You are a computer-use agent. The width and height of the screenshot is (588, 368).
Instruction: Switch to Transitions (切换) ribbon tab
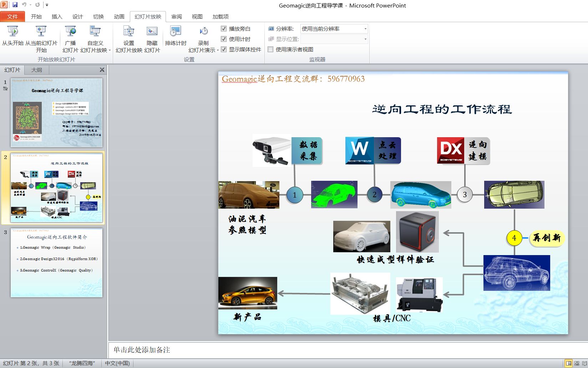pyautogui.click(x=98, y=16)
